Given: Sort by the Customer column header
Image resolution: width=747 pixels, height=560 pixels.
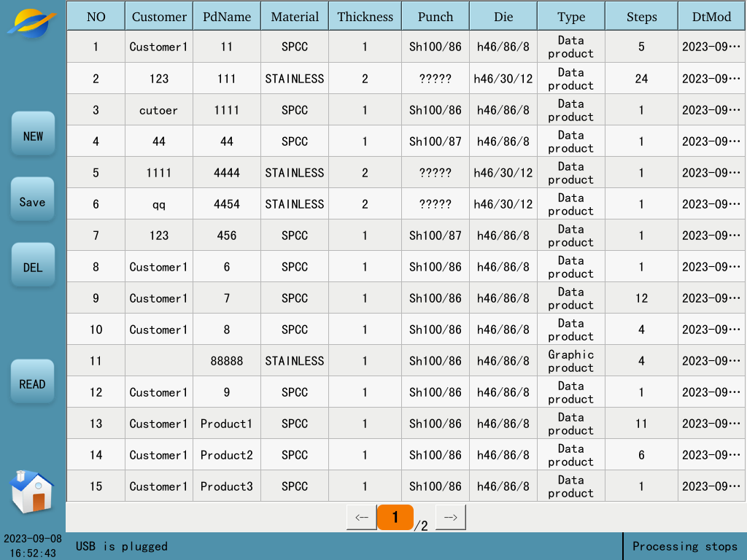Looking at the screenshot, I should point(159,17).
